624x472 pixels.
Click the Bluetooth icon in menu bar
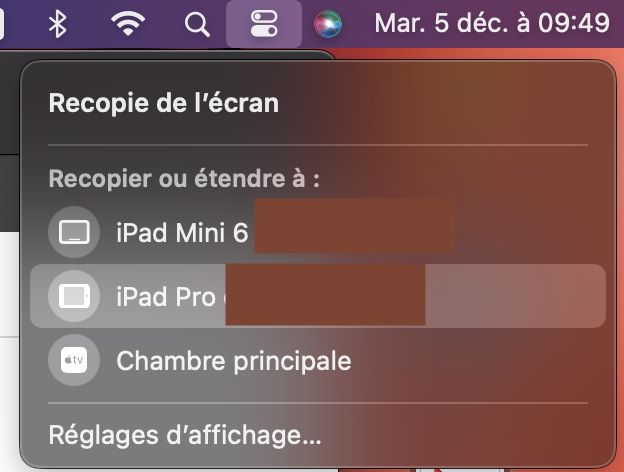coord(58,24)
